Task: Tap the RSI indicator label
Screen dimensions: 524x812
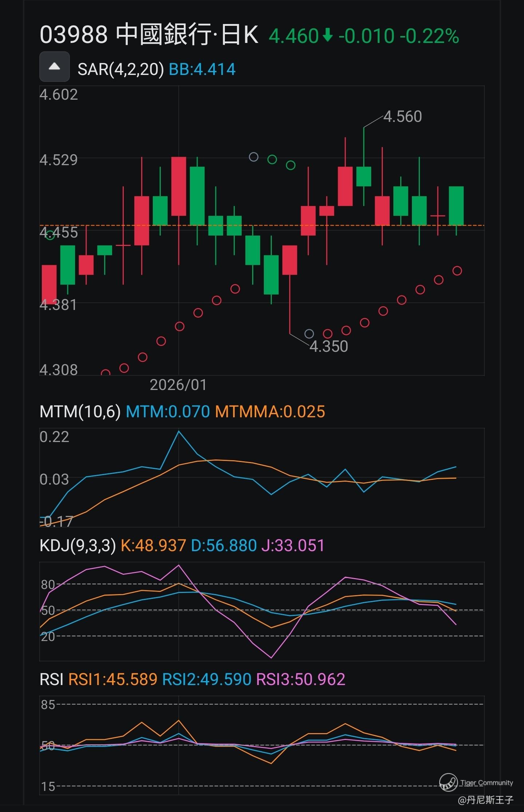Action: pyautogui.click(x=51, y=680)
